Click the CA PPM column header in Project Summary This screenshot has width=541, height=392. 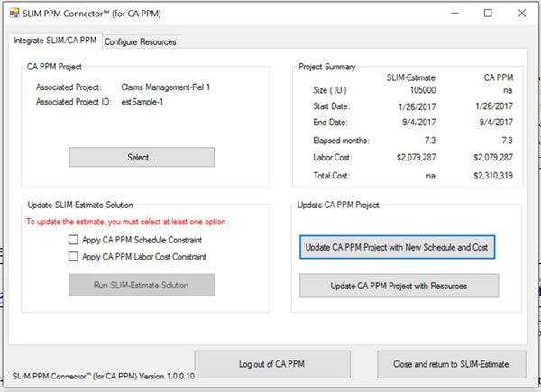point(499,77)
